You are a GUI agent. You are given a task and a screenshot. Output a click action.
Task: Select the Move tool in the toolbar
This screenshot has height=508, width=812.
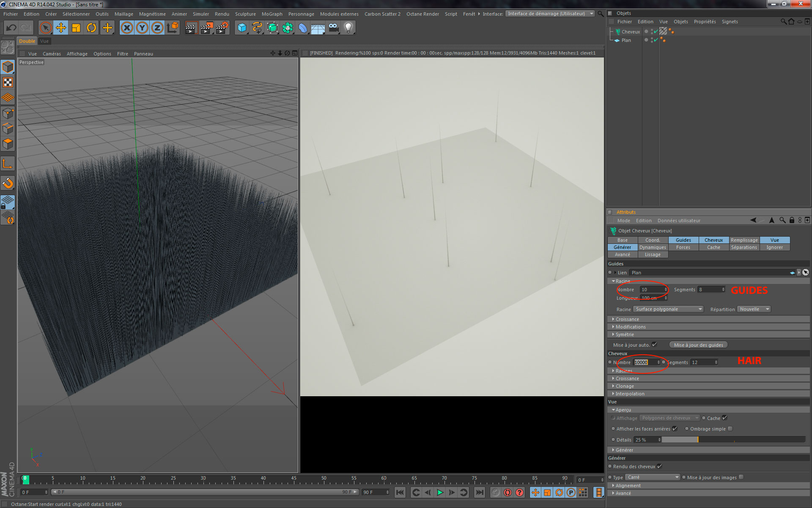(61, 28)
